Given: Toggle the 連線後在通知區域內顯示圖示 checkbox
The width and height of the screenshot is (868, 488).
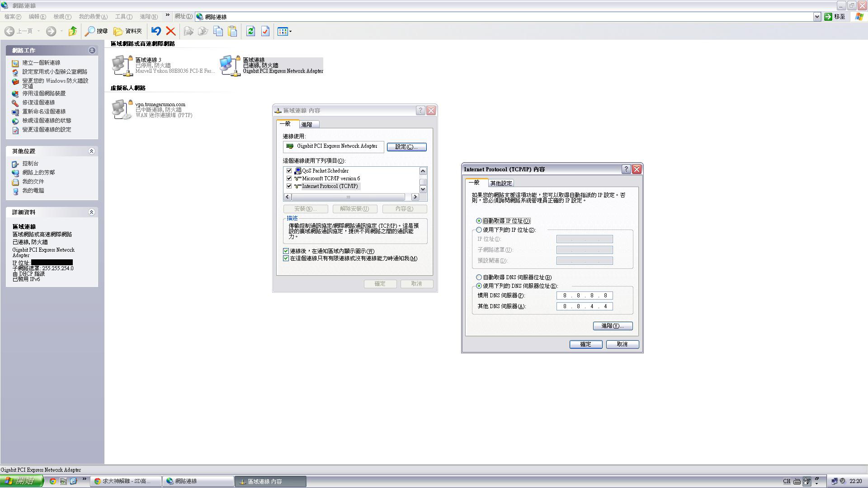Looking at the screenshot, I should [286, 251].
